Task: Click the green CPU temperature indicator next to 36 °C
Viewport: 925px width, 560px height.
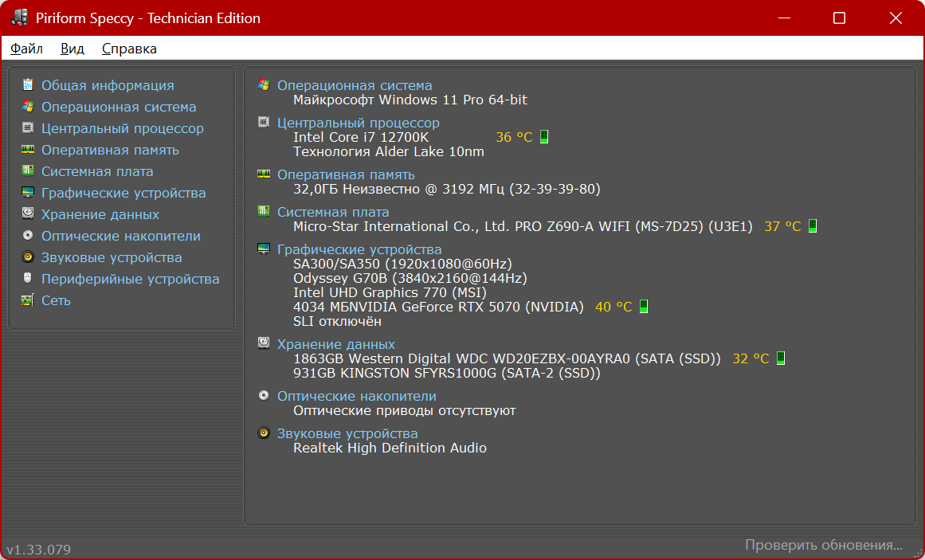Action: point(544,137)
